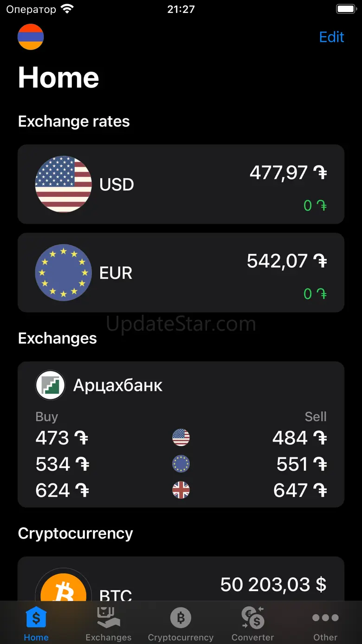Image resolution: width=362 pixels, height=644 pixels.
Task: Tap the Edit button
Action: pyautogui.click(x=331, y=37)
